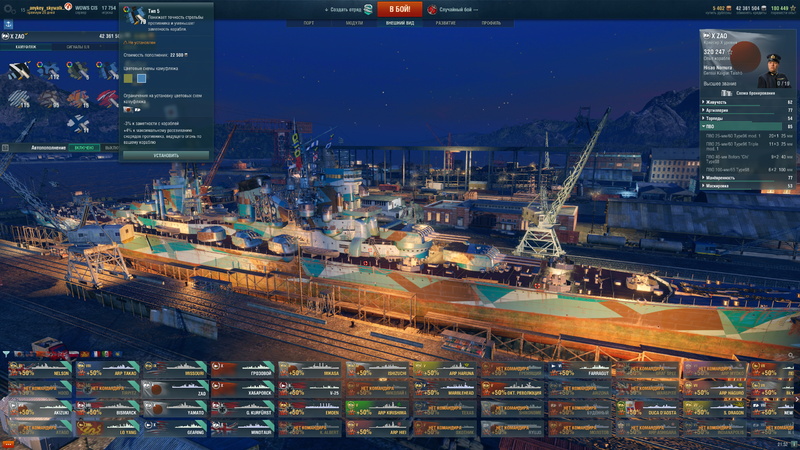The image size is (800, 450).
Task: Expand the Артиллерия artillery section
Action: [x=748, y=110]
